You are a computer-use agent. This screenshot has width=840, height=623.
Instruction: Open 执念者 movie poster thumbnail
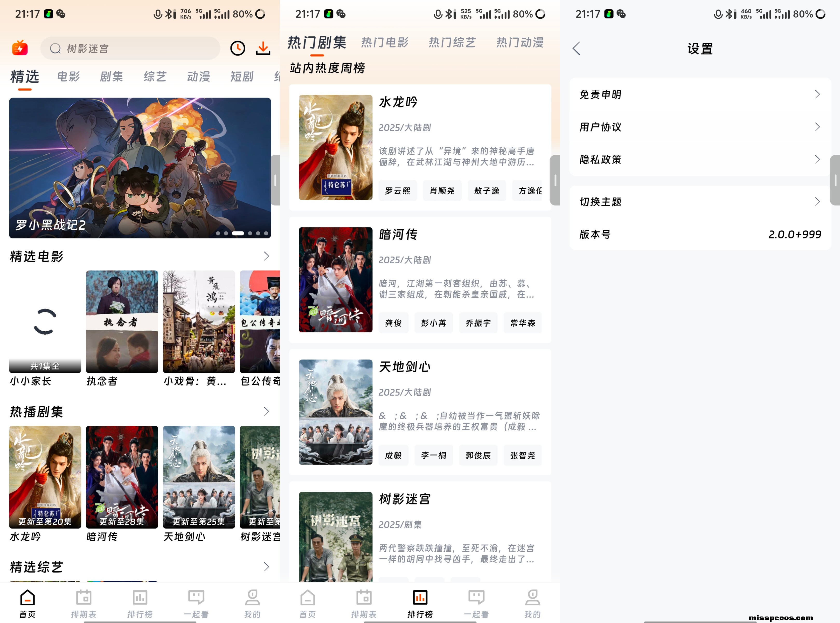(x=122, y=322)
